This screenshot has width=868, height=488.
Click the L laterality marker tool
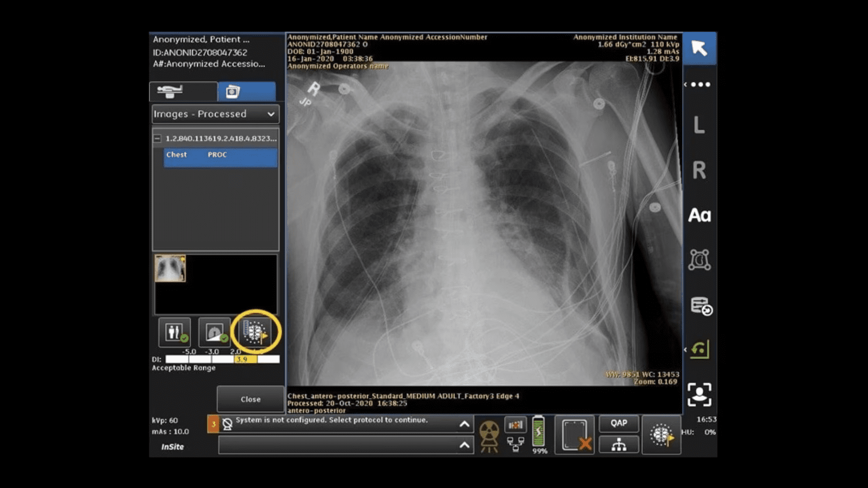coord(700,125)
